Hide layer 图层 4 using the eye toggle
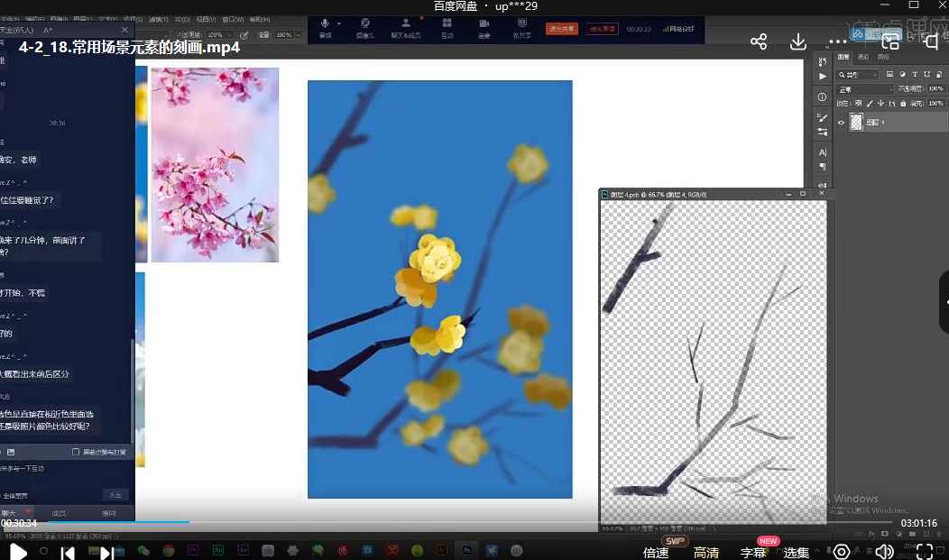 pyautogui.click(x=841, y=122)
